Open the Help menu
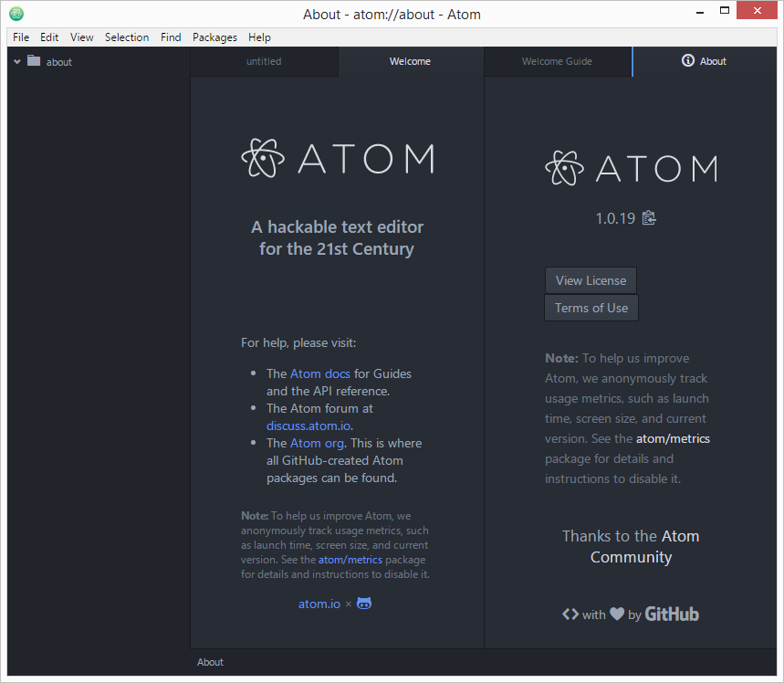The height and width of the screenshot is (683, 784). pyautogui.click(x=259, y=37)
